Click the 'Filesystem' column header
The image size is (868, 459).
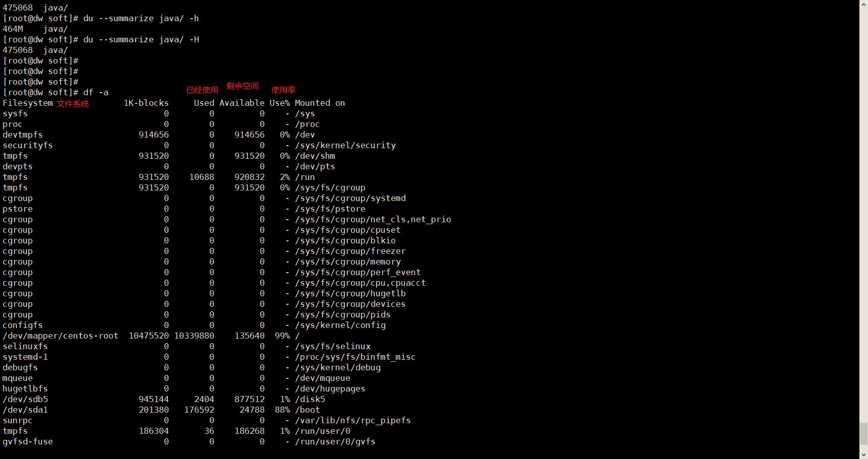(x=28, y=103)
